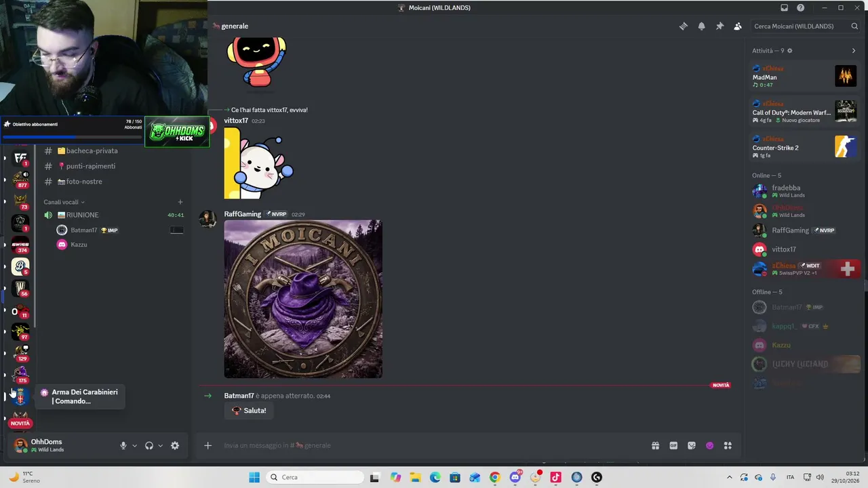Select member fradebba in Online list
The image size is (868, 488).
click(x=805, y=191)
